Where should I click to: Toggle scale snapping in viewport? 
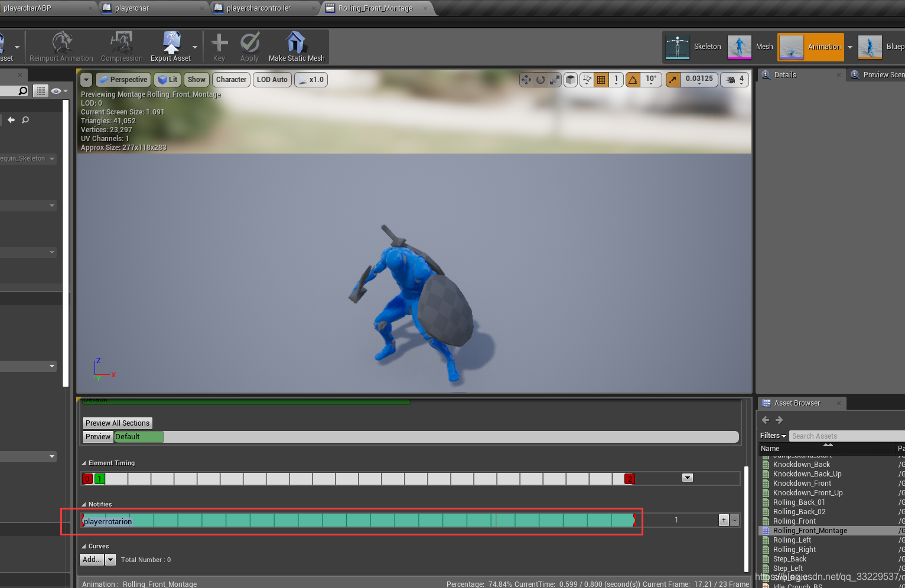(673, 80)
